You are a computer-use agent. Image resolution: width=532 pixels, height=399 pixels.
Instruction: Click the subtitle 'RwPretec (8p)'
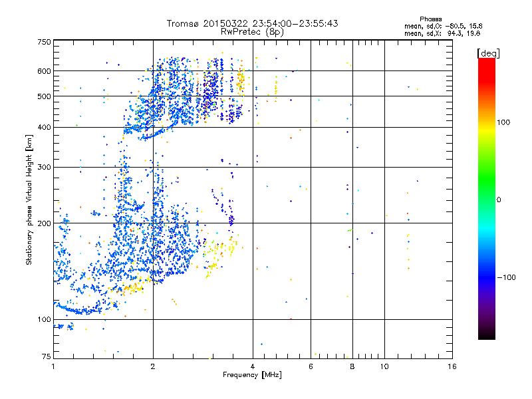click(x=252, y=32)
